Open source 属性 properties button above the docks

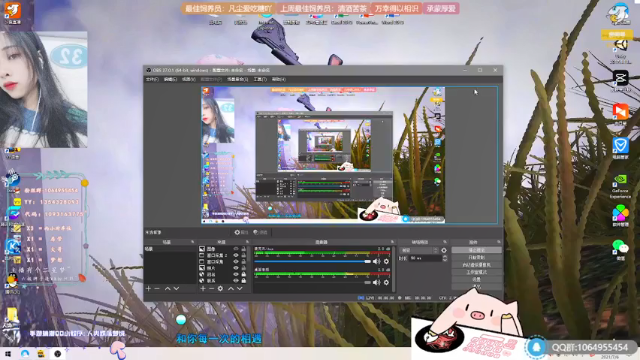[x=241, y=232]
